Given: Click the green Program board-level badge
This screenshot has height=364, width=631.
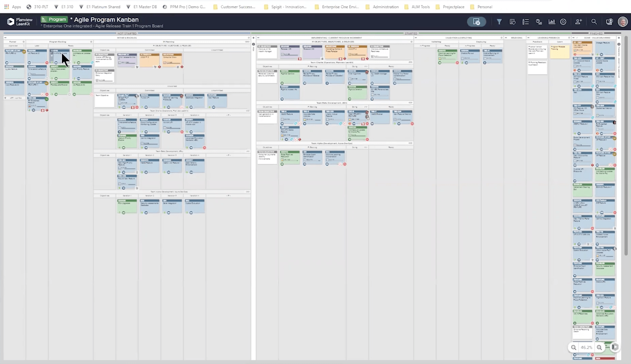Looking at the screenshot, I should click(x=54, y=20).
